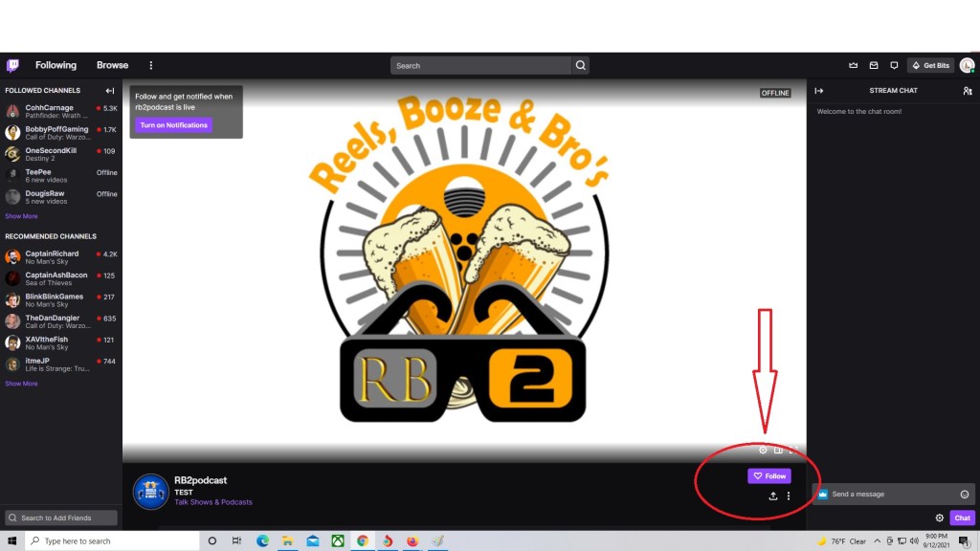Open the emote picker smiley icon

click(965, 495)
